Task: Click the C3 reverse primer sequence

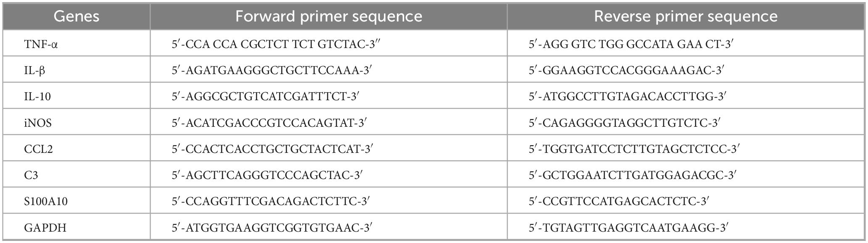Action: [632, 175]
